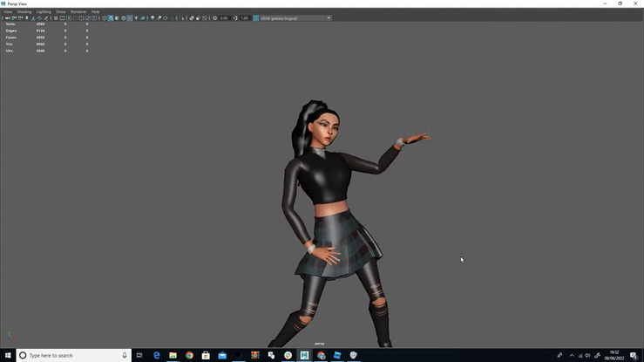Click the Verts count value 4585
The width and height of the screenshot is (644, 362).
pyautogui.click(x=40, y=24)
